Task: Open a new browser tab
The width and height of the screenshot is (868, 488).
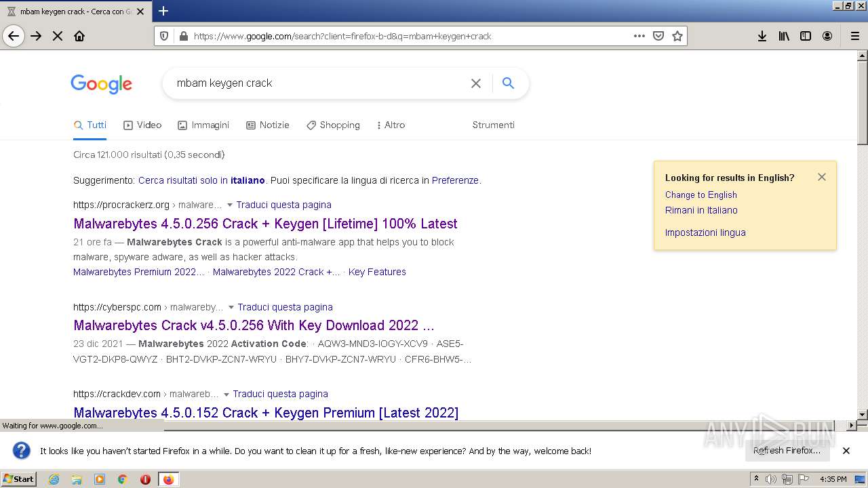Action: (163, 11)
